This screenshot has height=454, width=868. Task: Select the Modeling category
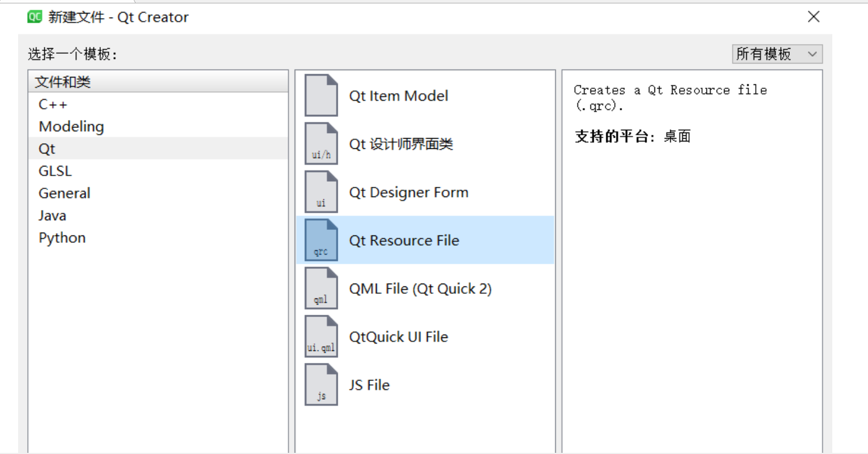(158, 126)
